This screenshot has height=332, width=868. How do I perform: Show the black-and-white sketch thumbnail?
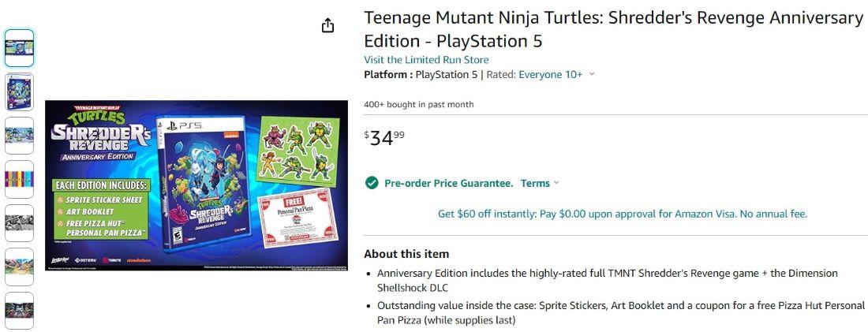(x=19, y=223)
